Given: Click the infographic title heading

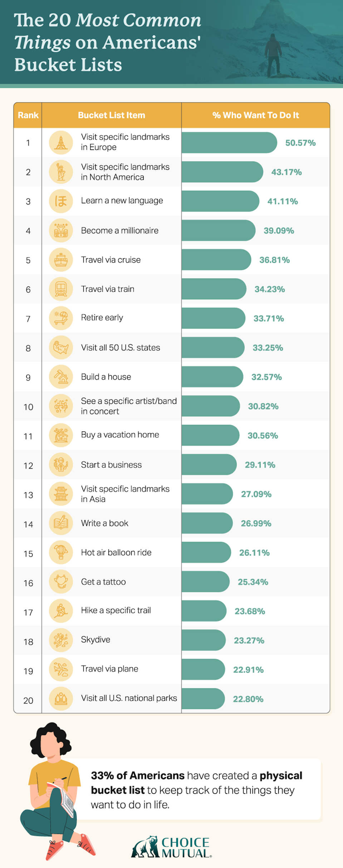Looking at the screenshot, I should 107,43.
